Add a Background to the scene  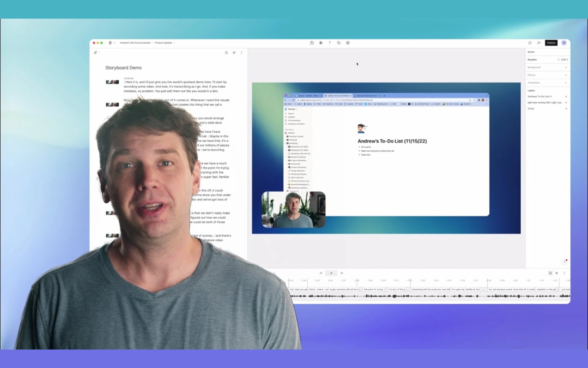coord(566,67)
